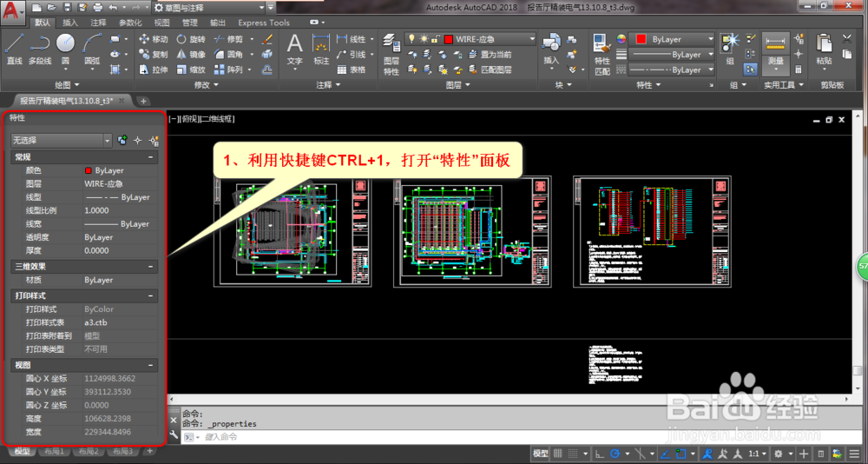The width and height of the screenshot is (868, 464).
Task: Click the Dimension (标注) tool
Action: pos(321,49)
